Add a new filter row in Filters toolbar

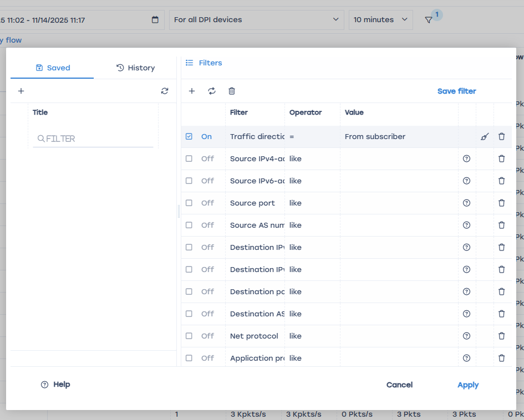pos(192,91)
